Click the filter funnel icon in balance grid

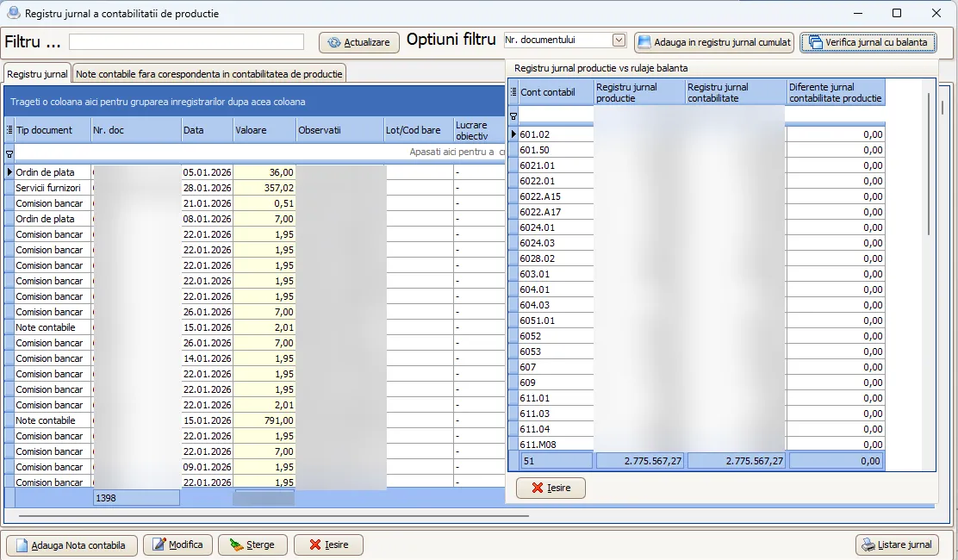point(513,116)
